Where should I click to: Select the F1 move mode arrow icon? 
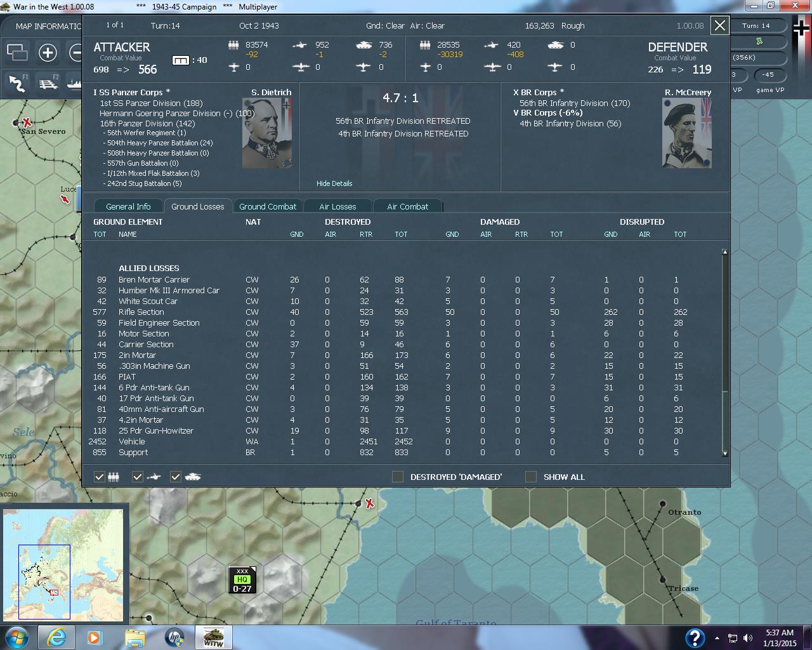tap(17, 83)
